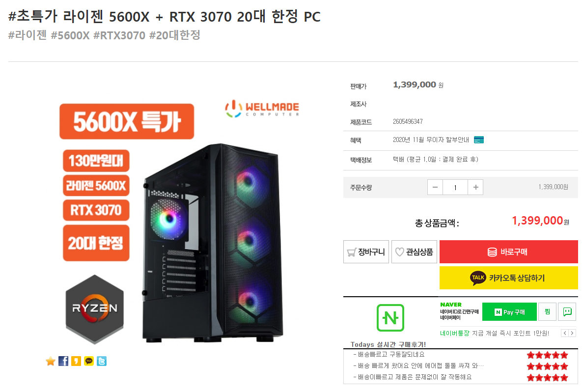Decrease order quantity with minus button
The width and height of the screenshot is (583, 392).
(x=435, y=187)
